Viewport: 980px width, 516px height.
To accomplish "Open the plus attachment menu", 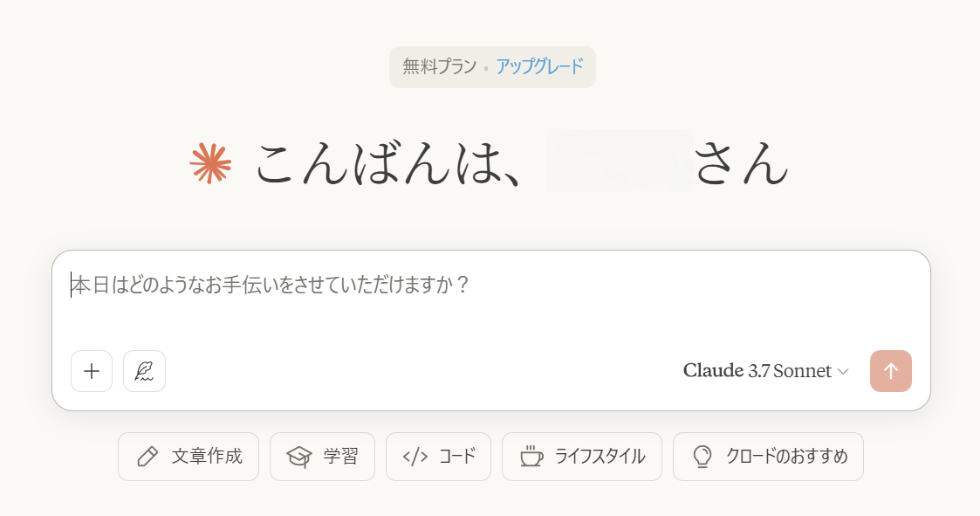I will tap(92, 371).
